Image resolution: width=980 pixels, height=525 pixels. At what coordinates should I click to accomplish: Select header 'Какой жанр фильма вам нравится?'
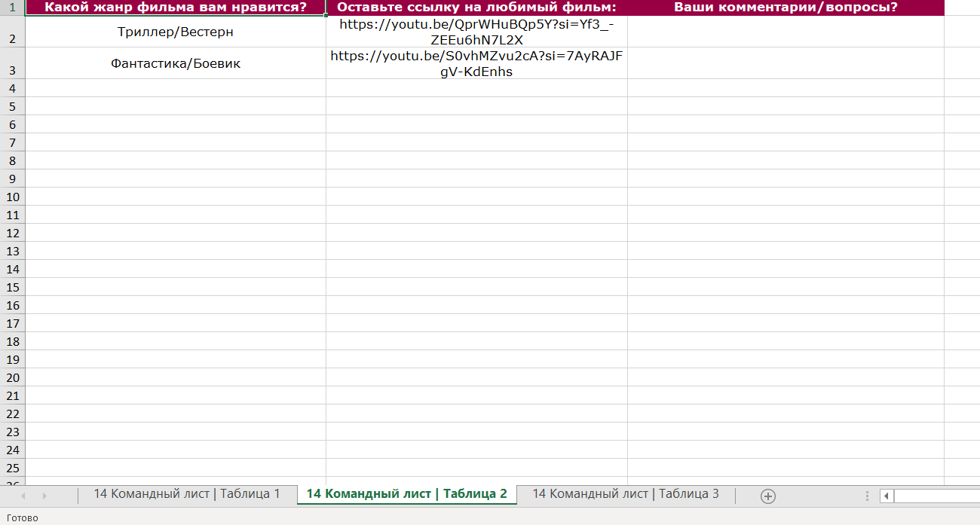176,8
